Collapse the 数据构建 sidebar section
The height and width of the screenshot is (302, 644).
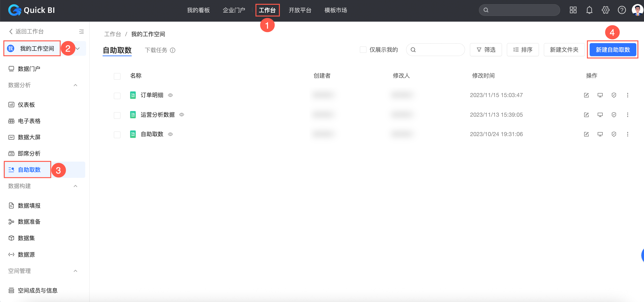(x=75, y=186)
